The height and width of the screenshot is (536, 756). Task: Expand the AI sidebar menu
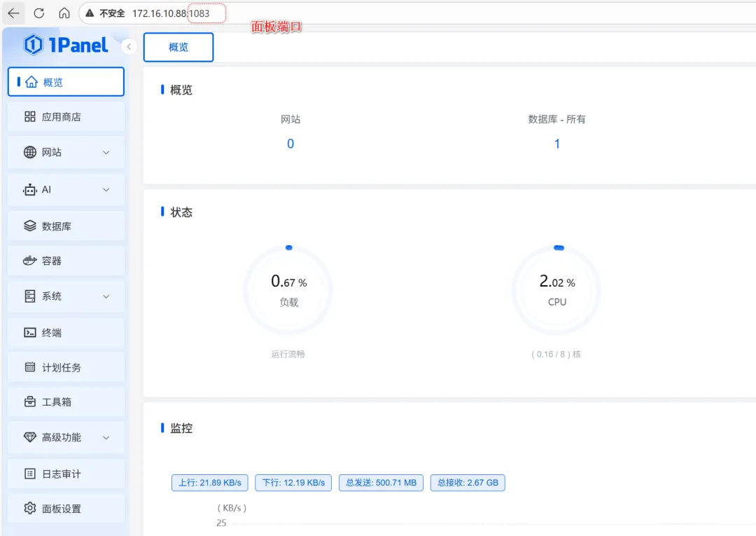tap(66, 189)
